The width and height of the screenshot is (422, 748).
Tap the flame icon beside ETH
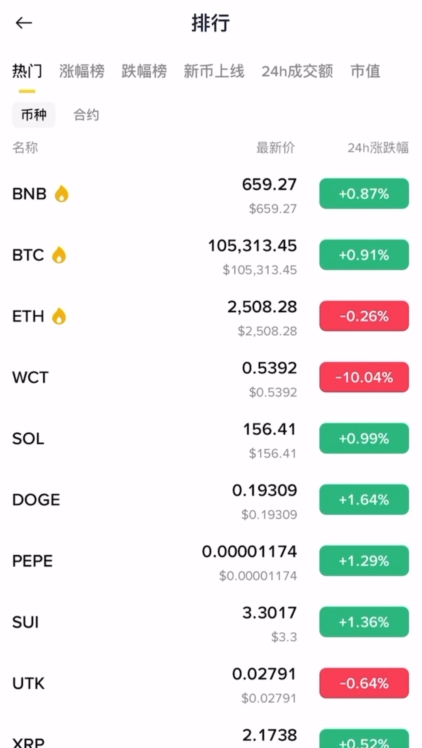coord(59,316)
